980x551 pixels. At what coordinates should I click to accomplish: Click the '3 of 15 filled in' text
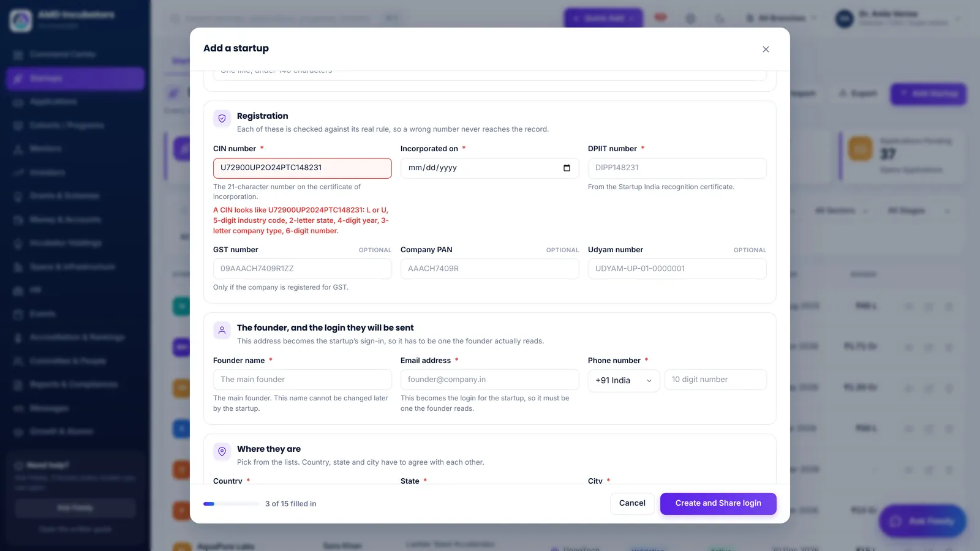click(291, 504)
